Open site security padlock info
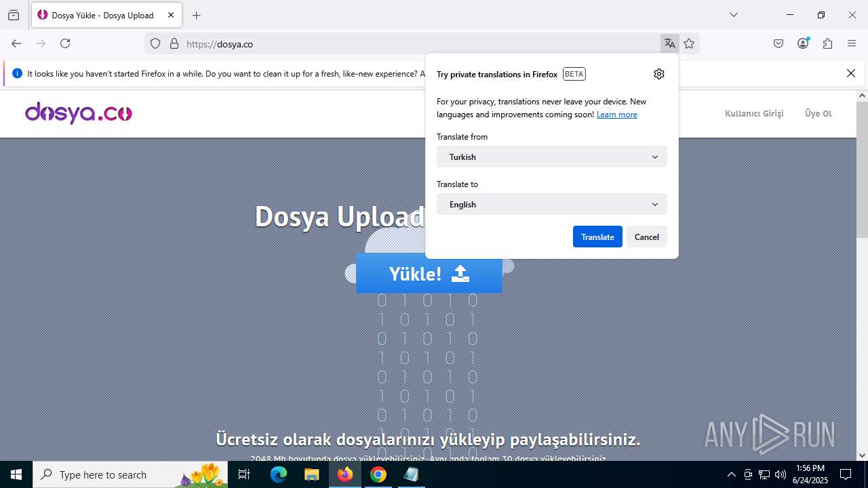The height and width of the screenshot is (488, 868). coord(174,44)
